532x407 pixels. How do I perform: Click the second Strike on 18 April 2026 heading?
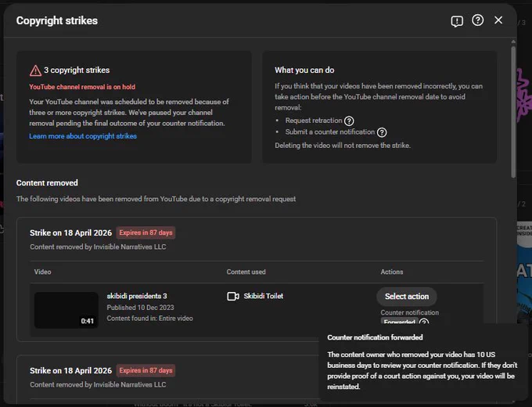point(70,371)
